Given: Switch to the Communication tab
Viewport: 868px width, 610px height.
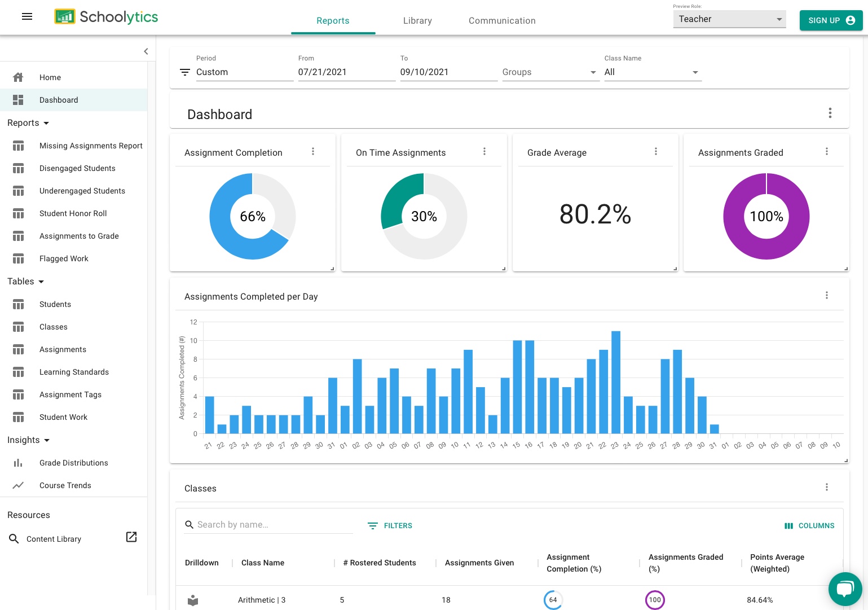Looking at the screenshot, I should [502, 21].
